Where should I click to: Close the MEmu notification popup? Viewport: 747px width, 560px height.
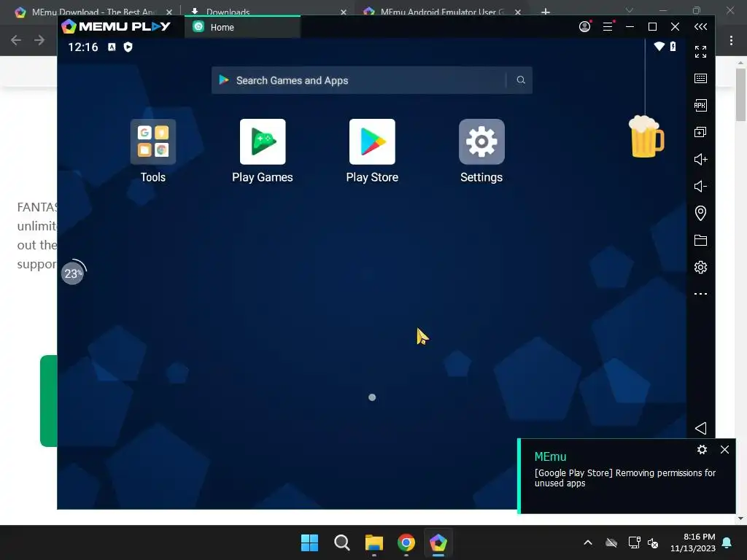point(724,449)
